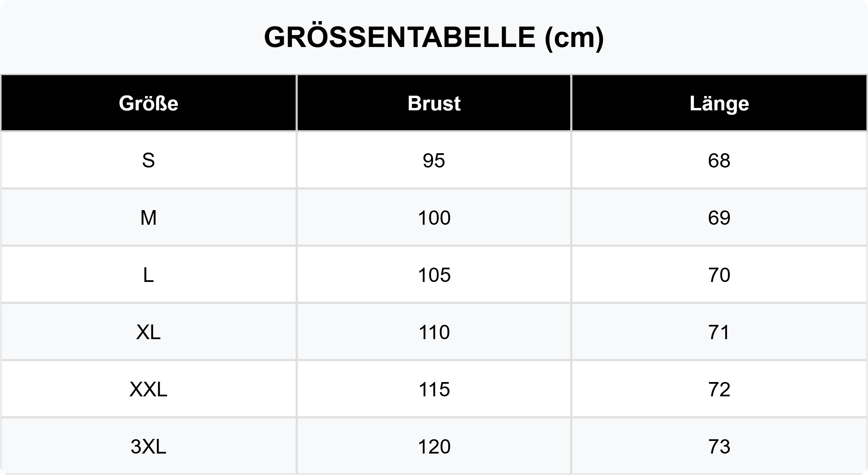Click Brust value 110
Image resolution: width=868 pixels, height=475 pixels.
(x=434, y=332)
